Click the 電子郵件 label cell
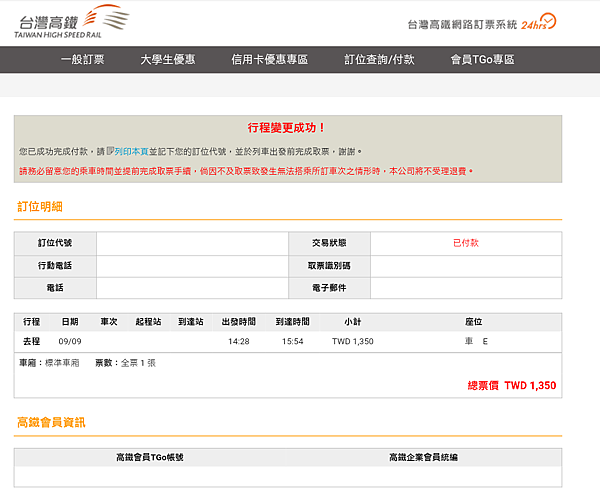This screenshot has height=489, width=600. click(329, 288)
